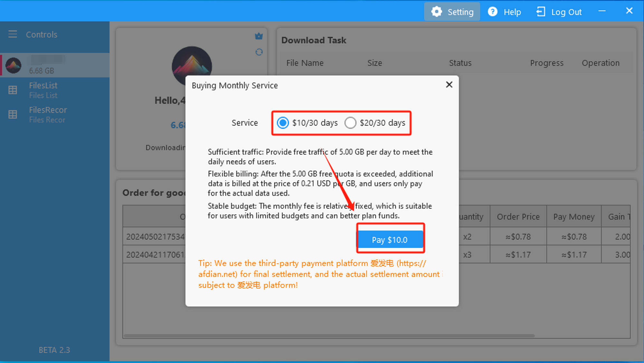Minimize the application window
This screenshot has width=644, height=363.
pyautogui.click(x=602, y=11)
